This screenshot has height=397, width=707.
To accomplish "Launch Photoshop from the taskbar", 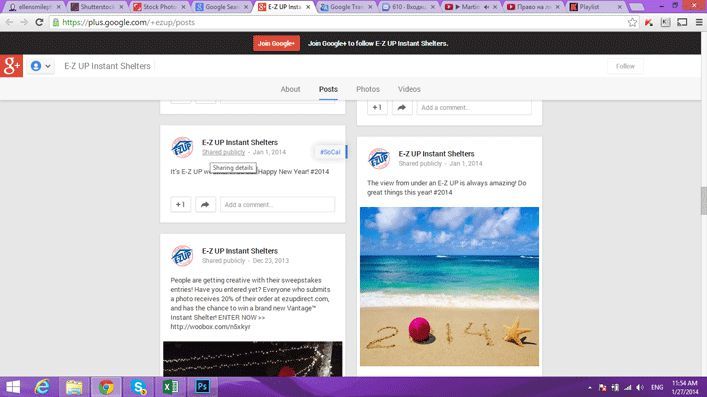I will (202, 387).
